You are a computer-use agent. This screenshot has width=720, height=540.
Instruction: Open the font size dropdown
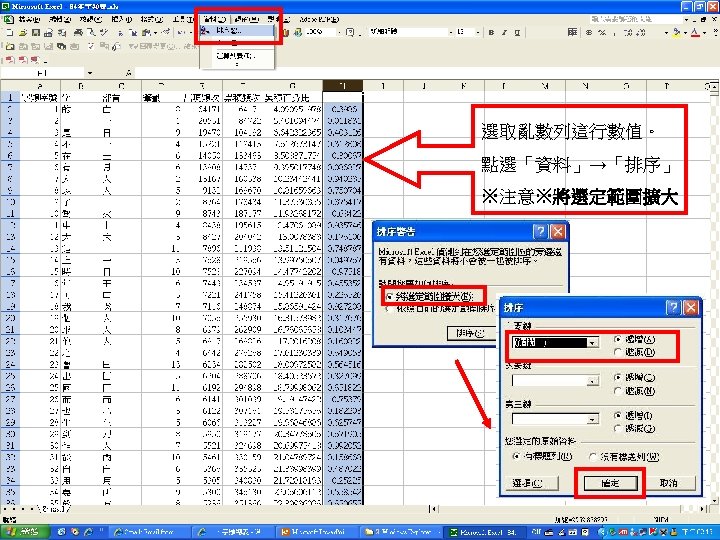click(x=478, y=33)
